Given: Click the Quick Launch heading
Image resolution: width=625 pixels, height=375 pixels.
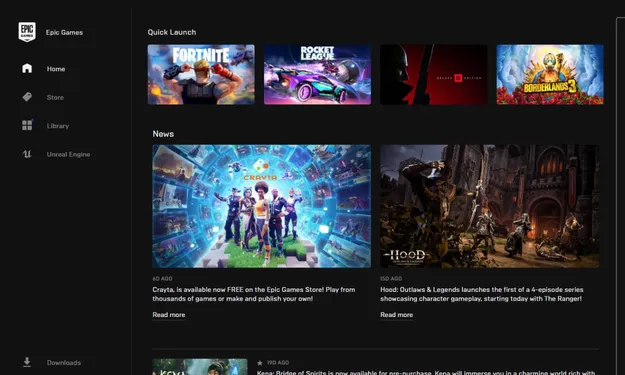Looking at the screenshot, I should (x=172, y=32).
